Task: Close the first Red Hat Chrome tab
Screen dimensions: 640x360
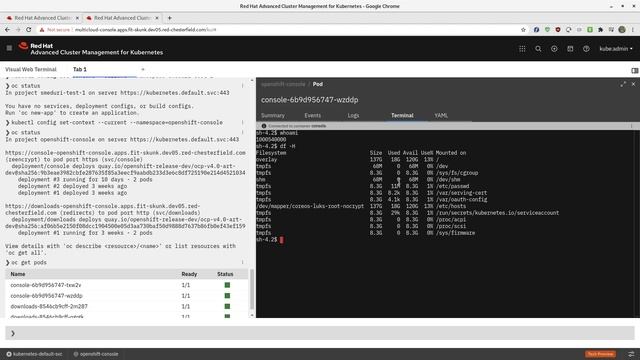Action: pos(77,18)
